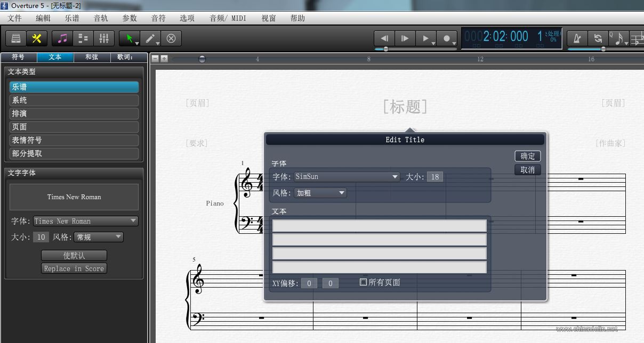Select 系统 in text type list
This screenshot has width=644, height=343.
point(74,100)
